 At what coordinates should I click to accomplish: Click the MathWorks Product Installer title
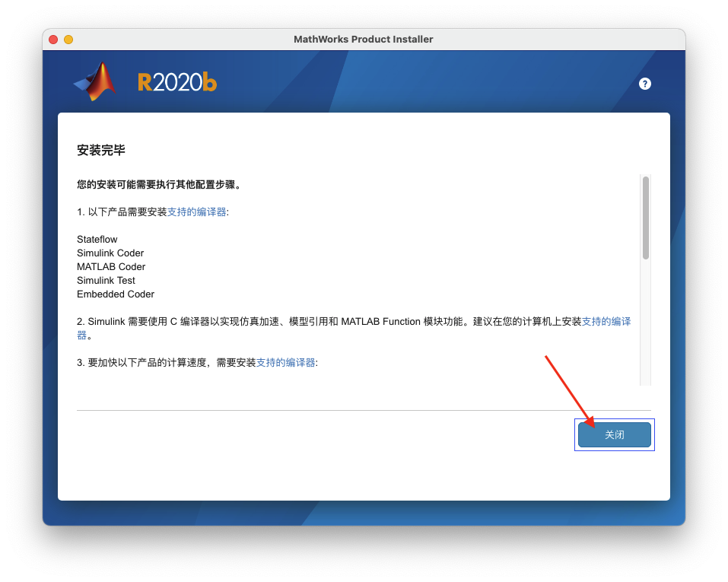(x=364, y=40)
